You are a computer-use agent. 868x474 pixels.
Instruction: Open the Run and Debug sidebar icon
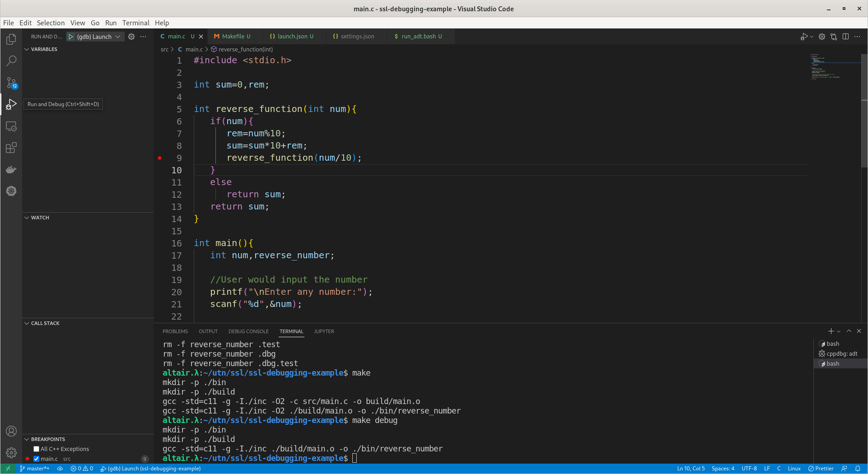tap(11, 104)
